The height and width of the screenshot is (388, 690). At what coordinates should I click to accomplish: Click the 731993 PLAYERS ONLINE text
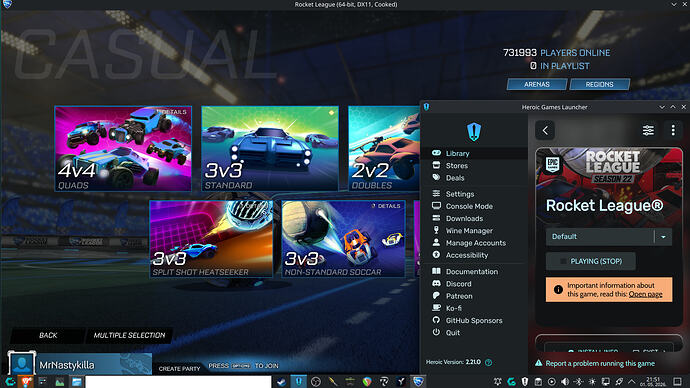557,53
